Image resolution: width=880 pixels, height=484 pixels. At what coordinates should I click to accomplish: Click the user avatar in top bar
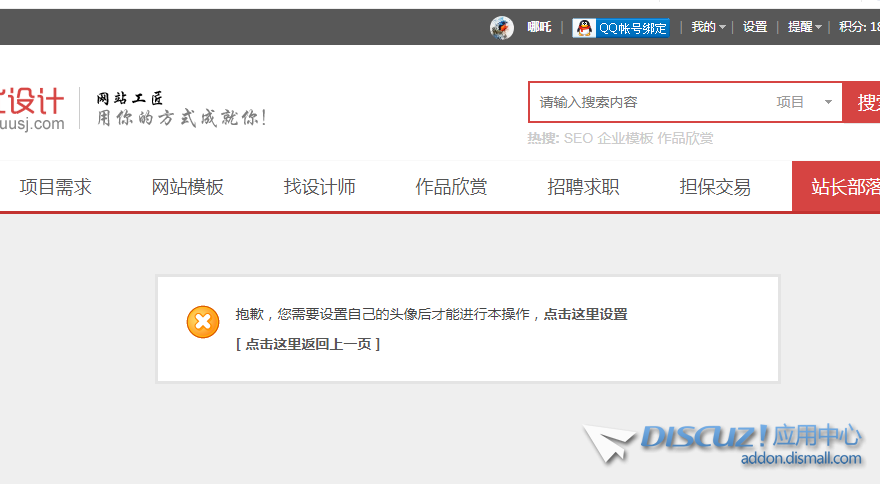(x=502, y=27)
